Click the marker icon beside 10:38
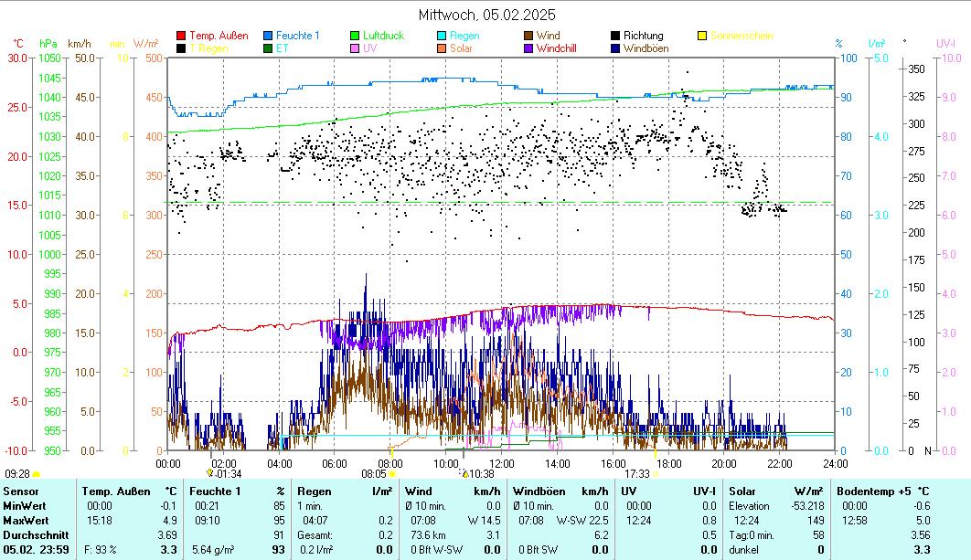This screenshot has width=971, height=560. [465, 473]
